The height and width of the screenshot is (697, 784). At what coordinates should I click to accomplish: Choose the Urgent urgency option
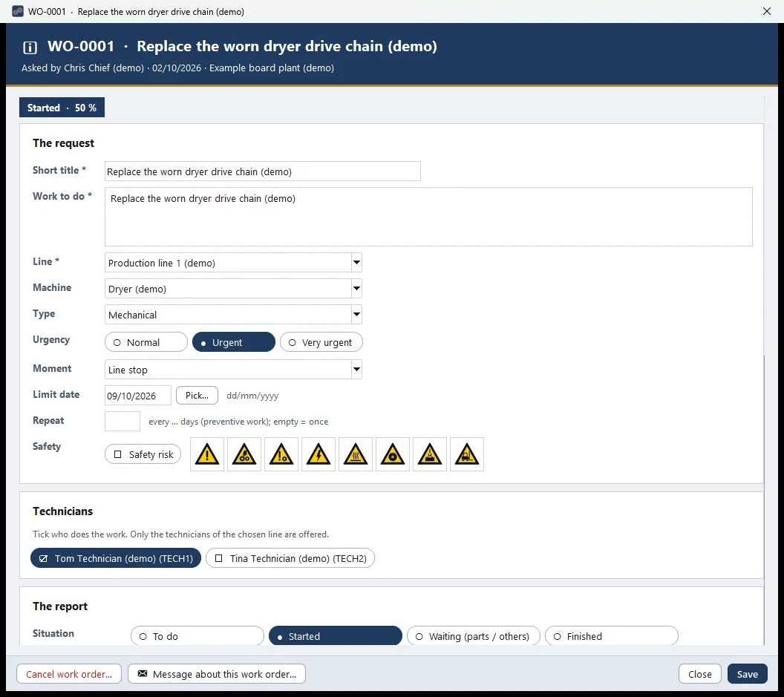[234, 342]
